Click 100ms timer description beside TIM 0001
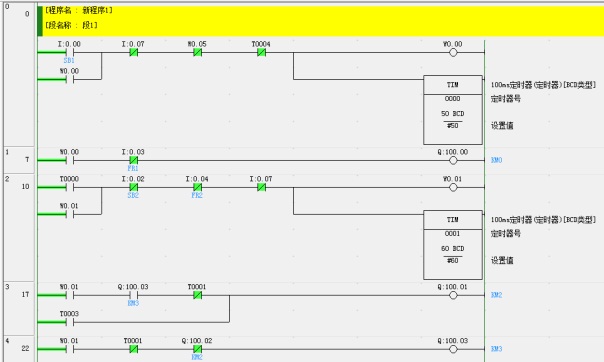604x362 pixels. (x=543, y=220)
